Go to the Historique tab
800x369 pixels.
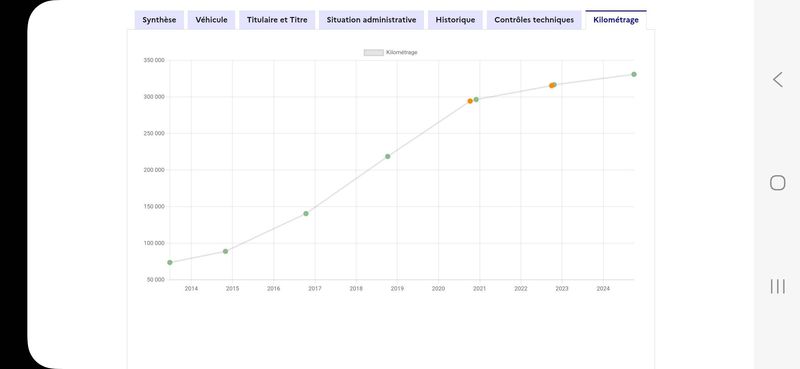coord(455,20)
